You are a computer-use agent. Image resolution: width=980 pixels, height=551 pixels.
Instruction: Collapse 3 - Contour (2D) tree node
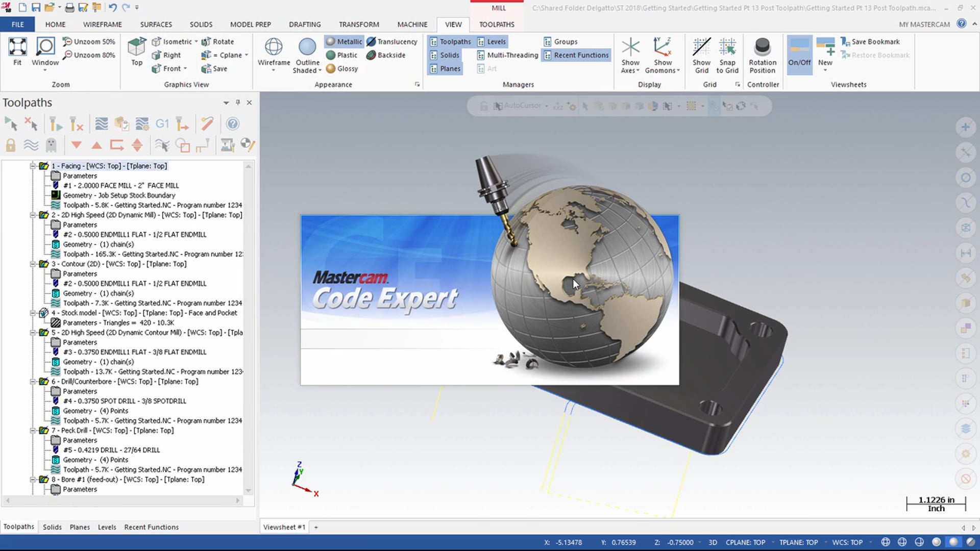pyautogui.click(x=33, y=264)
